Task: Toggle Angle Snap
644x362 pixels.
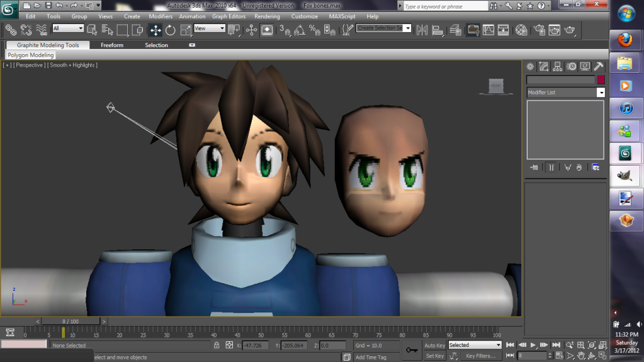Action: (300, 30)
